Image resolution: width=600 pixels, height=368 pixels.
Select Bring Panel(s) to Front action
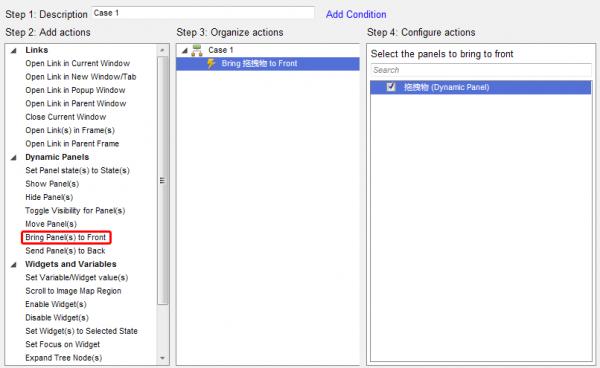click(x=66, y=237)
